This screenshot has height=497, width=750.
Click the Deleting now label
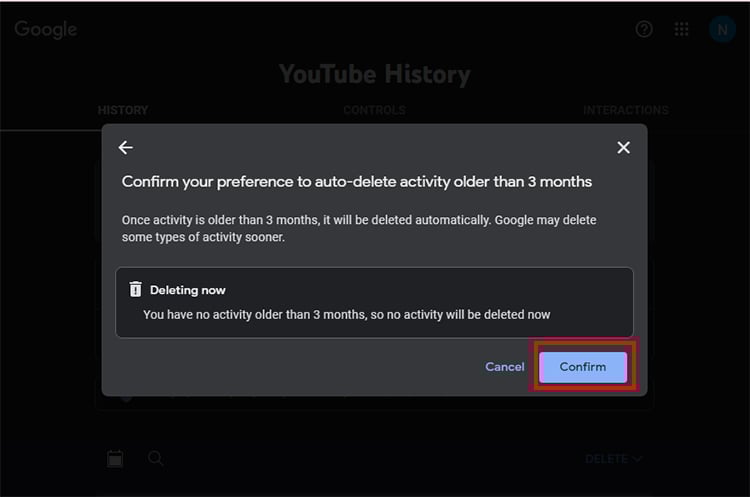tap(188, 290)
